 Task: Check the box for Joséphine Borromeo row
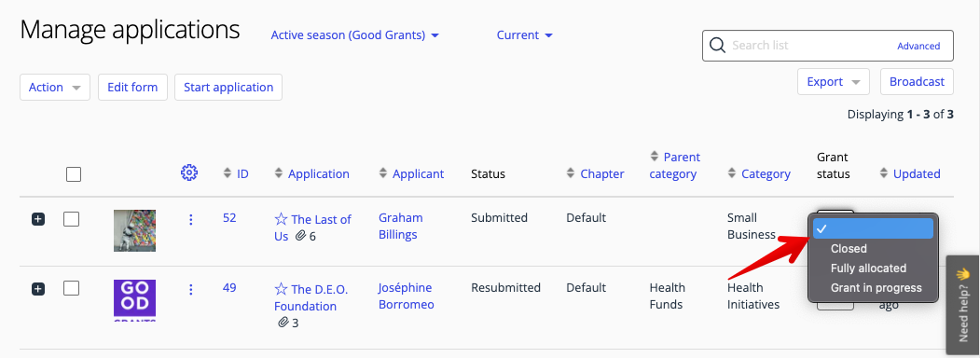(71, 288)
